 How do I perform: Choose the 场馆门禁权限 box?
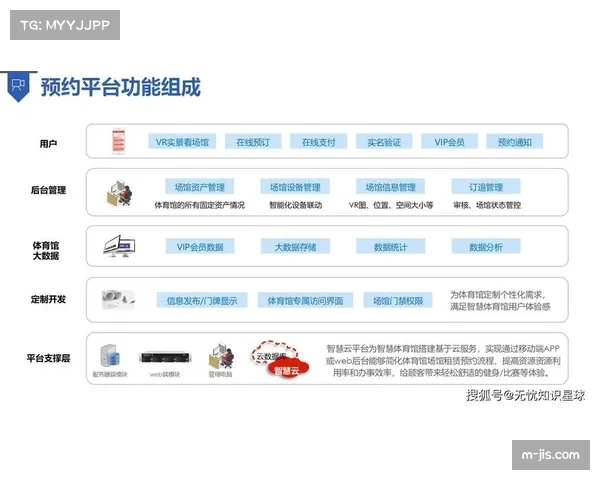398,300
